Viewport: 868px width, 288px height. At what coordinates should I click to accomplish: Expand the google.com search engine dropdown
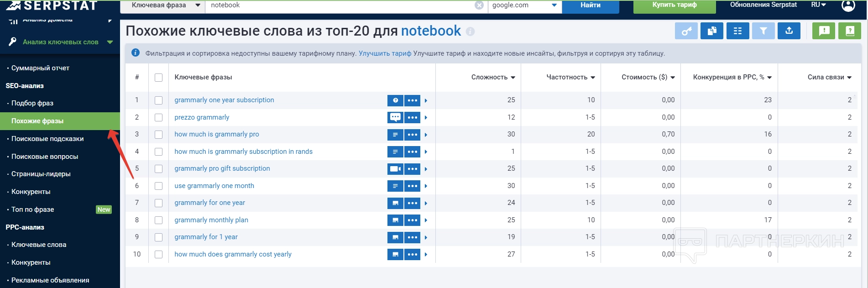[x=524, y=5]
